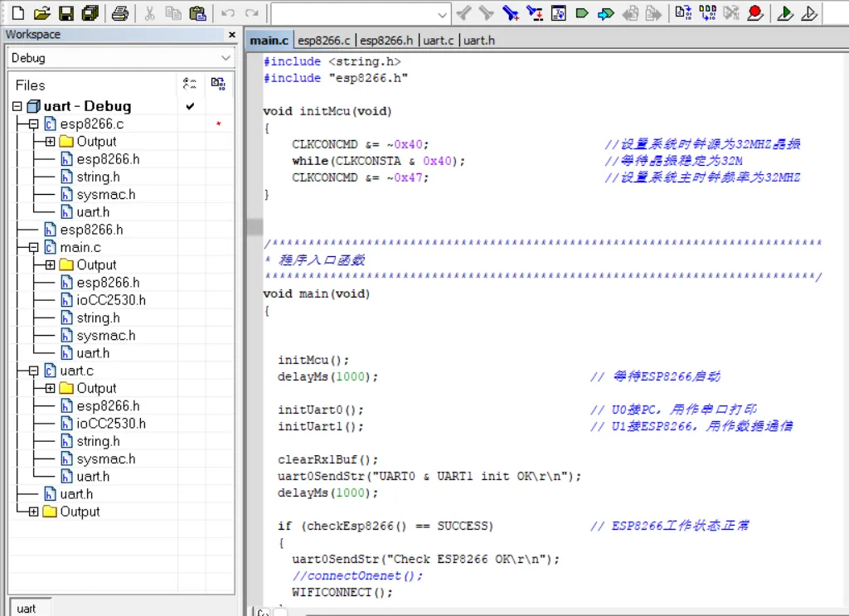Save the current file with the floppy icon

click(66, 13)
